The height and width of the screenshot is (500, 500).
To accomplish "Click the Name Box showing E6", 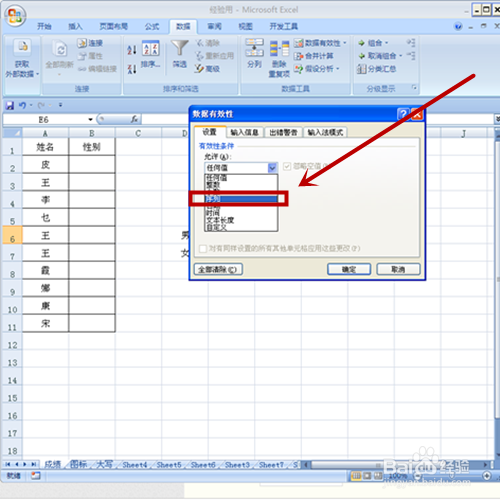I will coord(44,119).
